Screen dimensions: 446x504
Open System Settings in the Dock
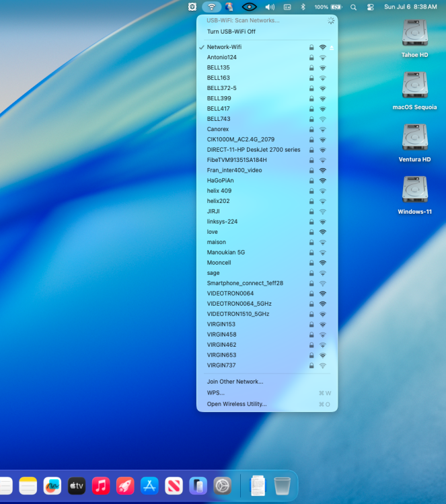click(x=223, y=486)
